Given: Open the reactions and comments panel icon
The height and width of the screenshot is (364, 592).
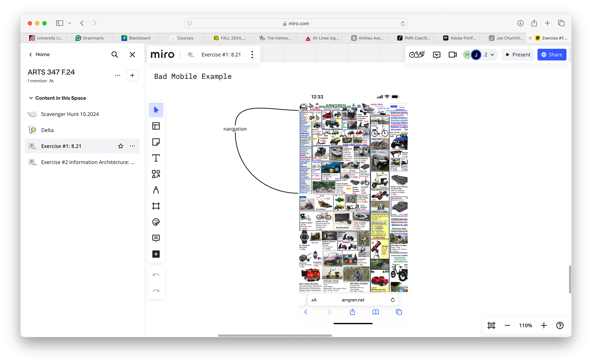Looking at the screenshot, I should click(x=437, y=55).
